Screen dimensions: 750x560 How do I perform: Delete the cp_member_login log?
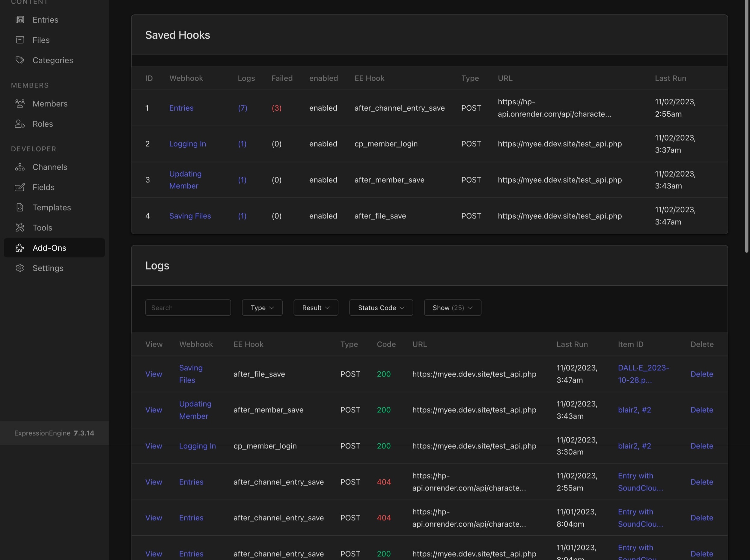click(x=702, y=446)
